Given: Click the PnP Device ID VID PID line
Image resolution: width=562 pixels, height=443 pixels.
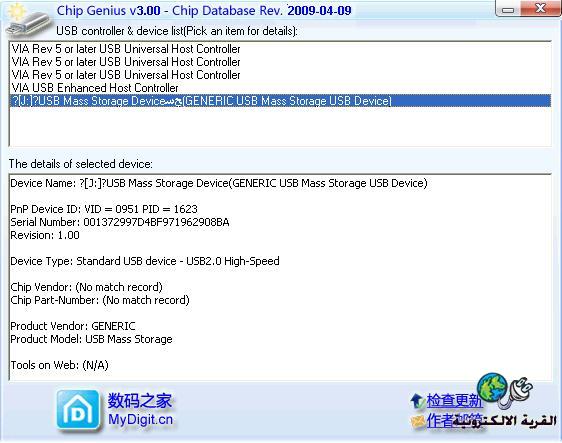Looking at the screenshot, I should pos(104,209).
